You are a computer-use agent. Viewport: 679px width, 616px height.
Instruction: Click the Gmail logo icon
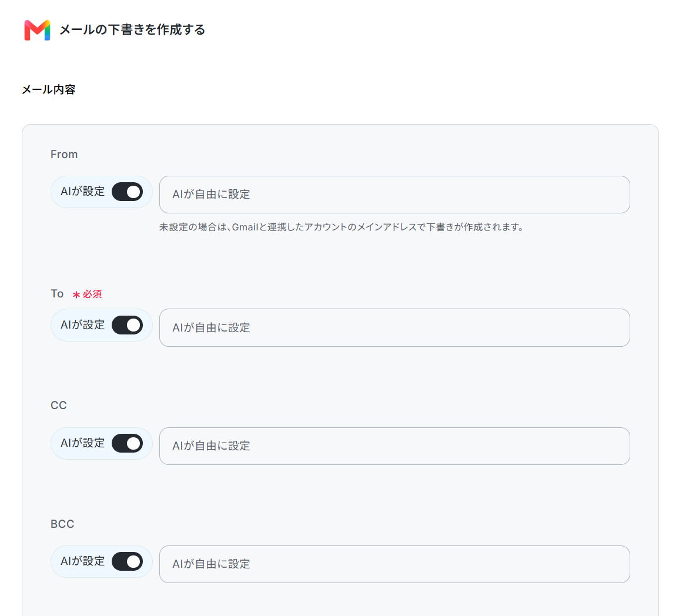point(37,30)
